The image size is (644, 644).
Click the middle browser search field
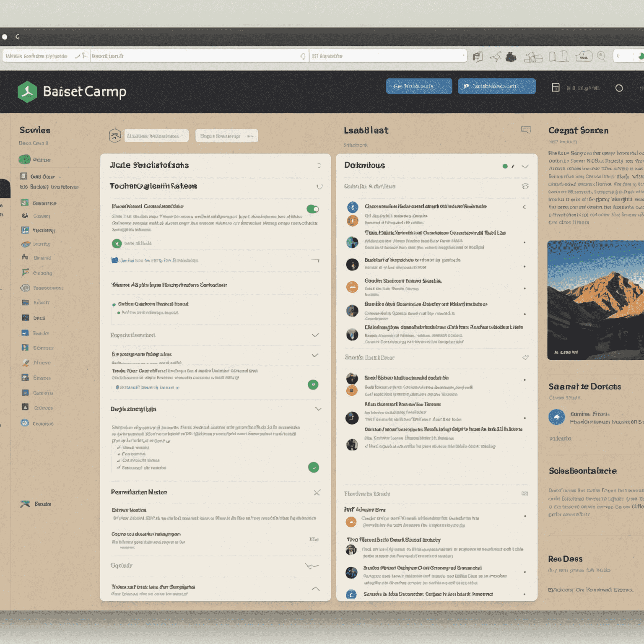coord(199,56)
